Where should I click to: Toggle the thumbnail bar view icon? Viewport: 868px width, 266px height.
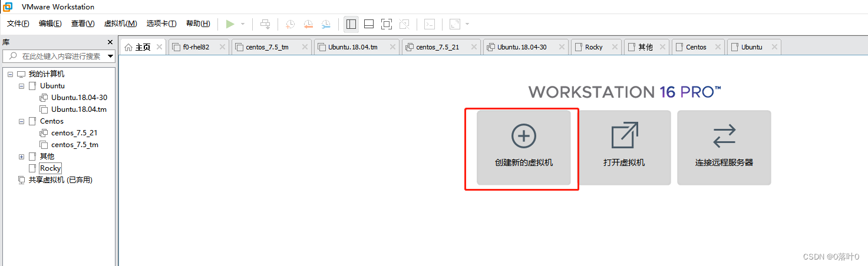[x=369, y=24]
